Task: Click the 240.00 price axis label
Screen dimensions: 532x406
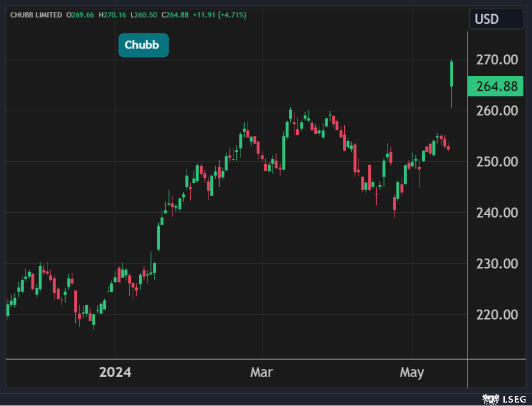Action: click(498, 213)
